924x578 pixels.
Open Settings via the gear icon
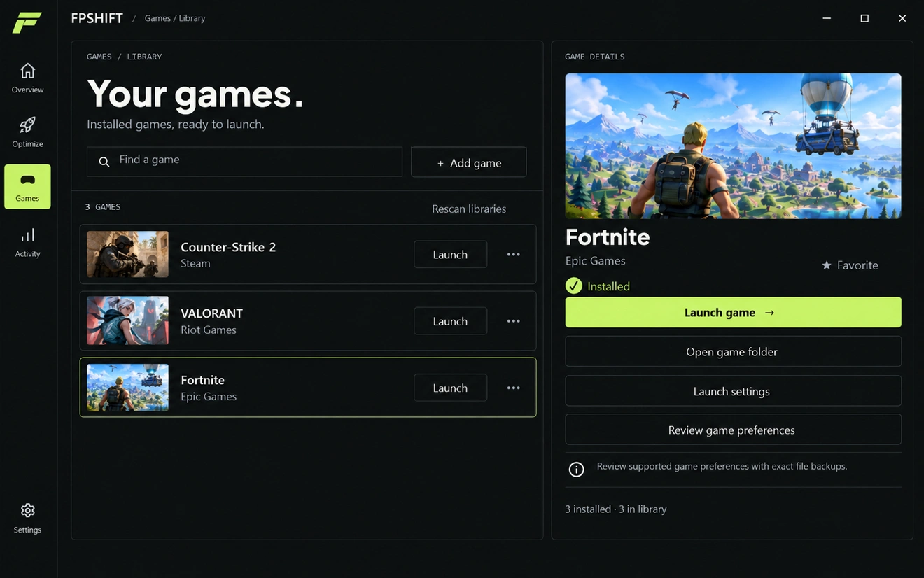click(x=27, y=518)
